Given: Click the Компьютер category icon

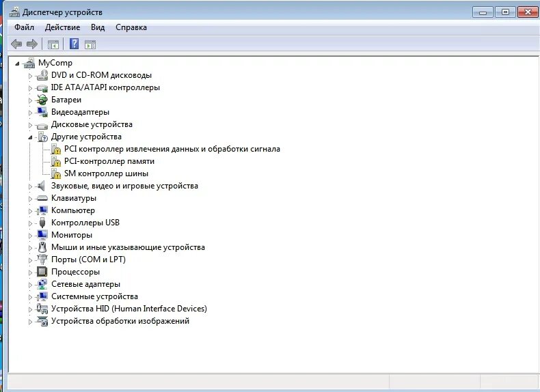Looking at the screenshot, I should tap(42, 210).
